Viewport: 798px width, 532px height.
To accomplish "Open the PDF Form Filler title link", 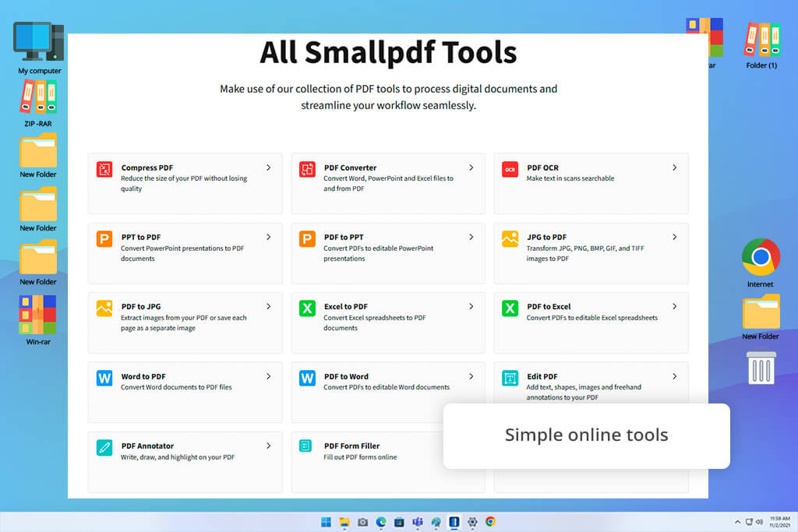I will [x=351, y=446].
